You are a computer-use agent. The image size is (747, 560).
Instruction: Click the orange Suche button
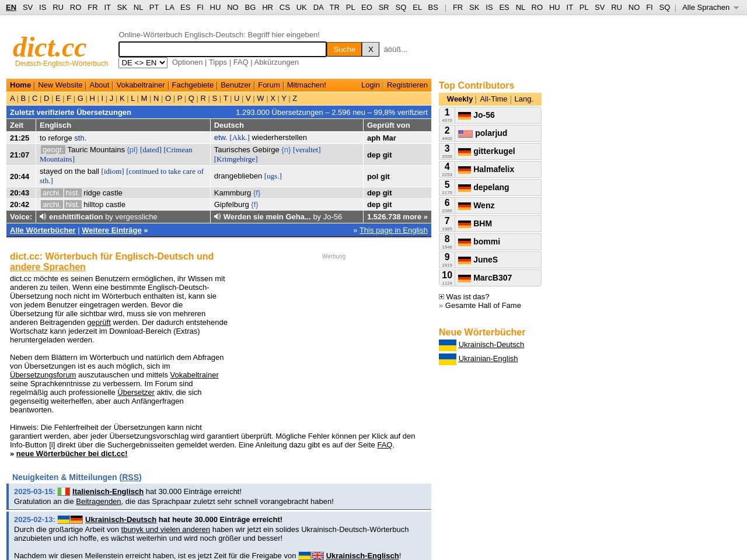pos(344,50)
